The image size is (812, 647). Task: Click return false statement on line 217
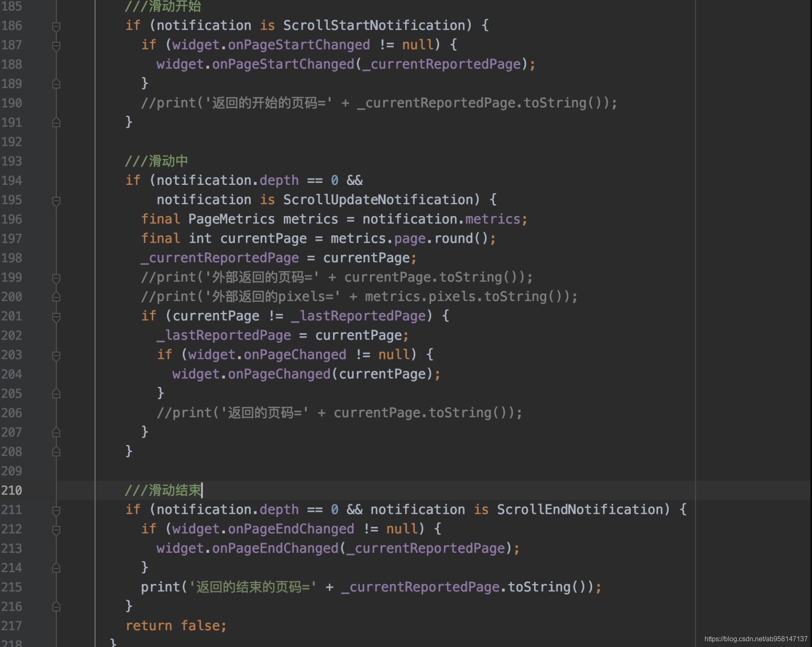click(176, 626)
